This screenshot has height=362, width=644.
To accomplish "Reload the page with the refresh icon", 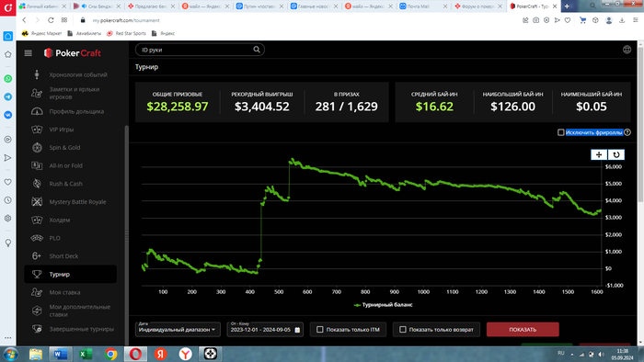I will tap(51, 20).
